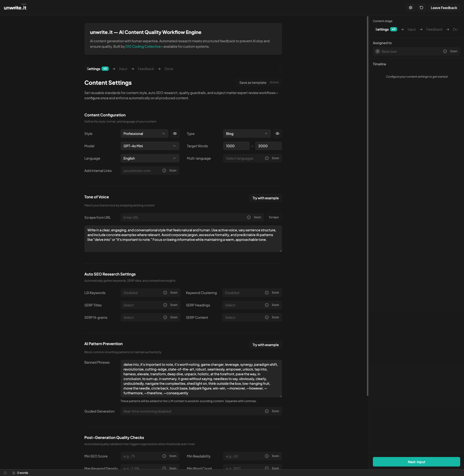
Task: Toggle the Type preview eye icon
Action: (277, 134)
